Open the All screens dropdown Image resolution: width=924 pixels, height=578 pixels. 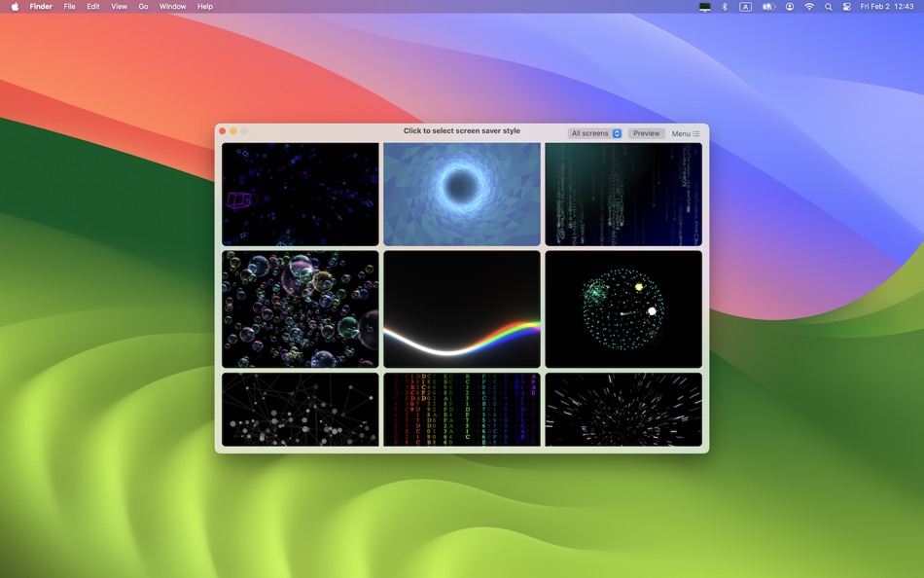click(596, 133)
